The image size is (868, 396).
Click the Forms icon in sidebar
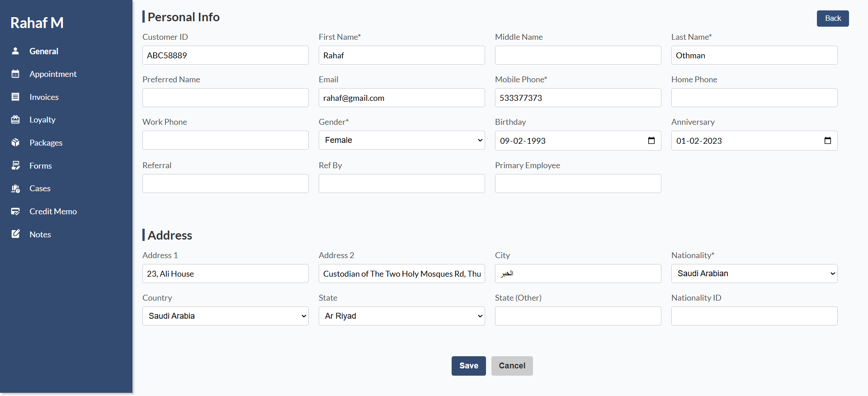coord(15,165)
